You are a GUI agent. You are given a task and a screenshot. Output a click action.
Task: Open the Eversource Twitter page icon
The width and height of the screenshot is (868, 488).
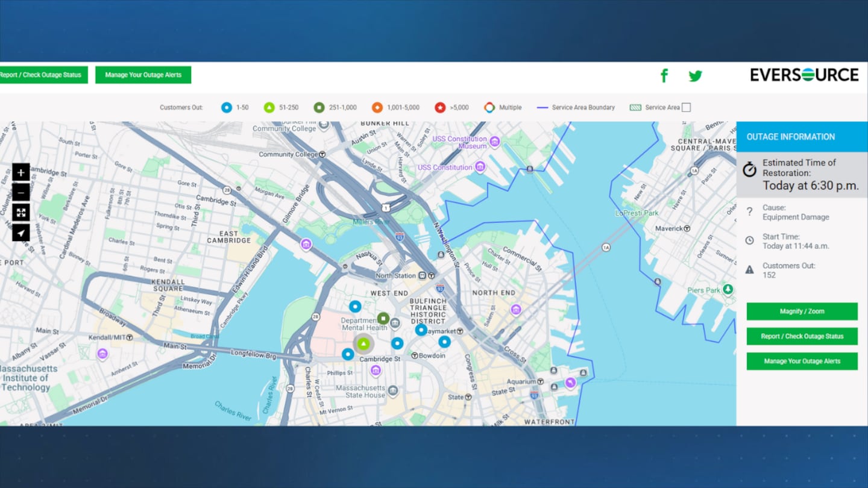pos(696,76)
